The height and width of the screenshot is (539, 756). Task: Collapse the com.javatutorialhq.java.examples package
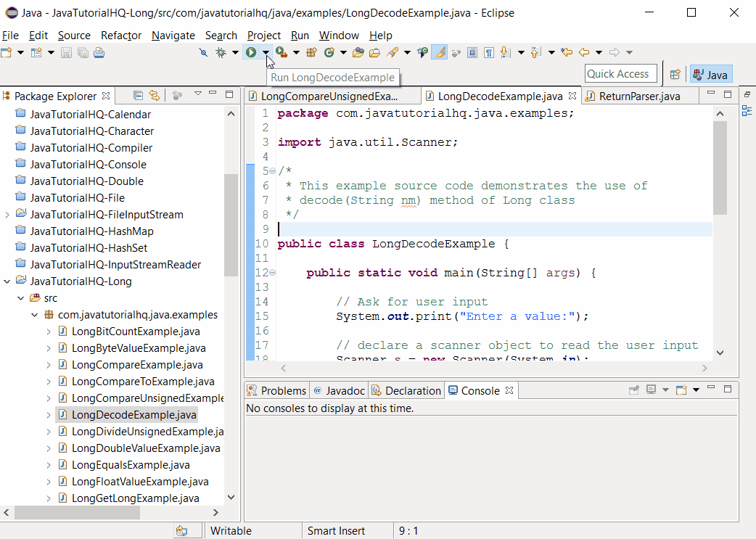[34, 315]
